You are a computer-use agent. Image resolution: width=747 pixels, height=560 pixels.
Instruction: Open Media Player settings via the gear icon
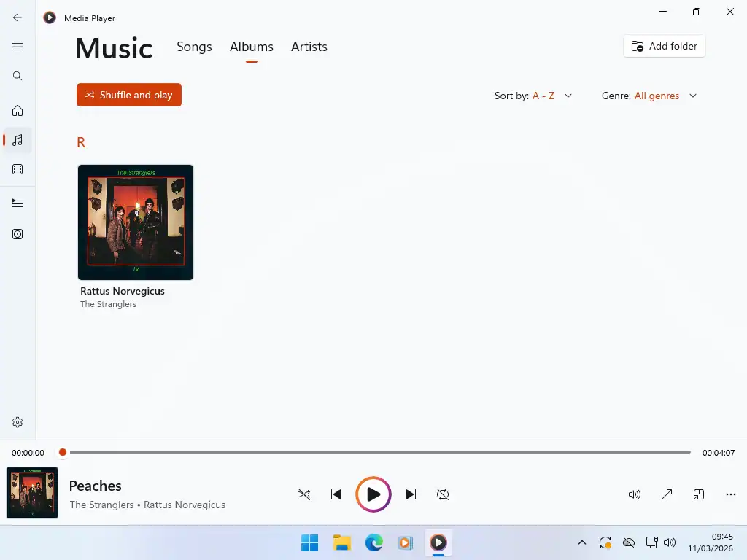(x=18, y=421)
